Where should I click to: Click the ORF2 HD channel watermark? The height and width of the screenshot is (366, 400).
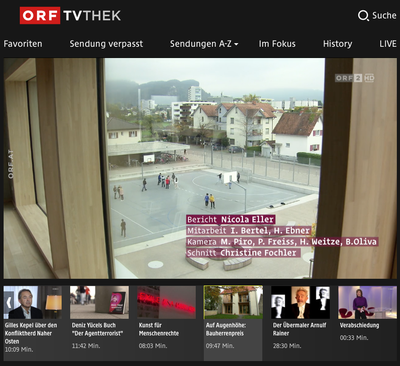coord(355,78)
